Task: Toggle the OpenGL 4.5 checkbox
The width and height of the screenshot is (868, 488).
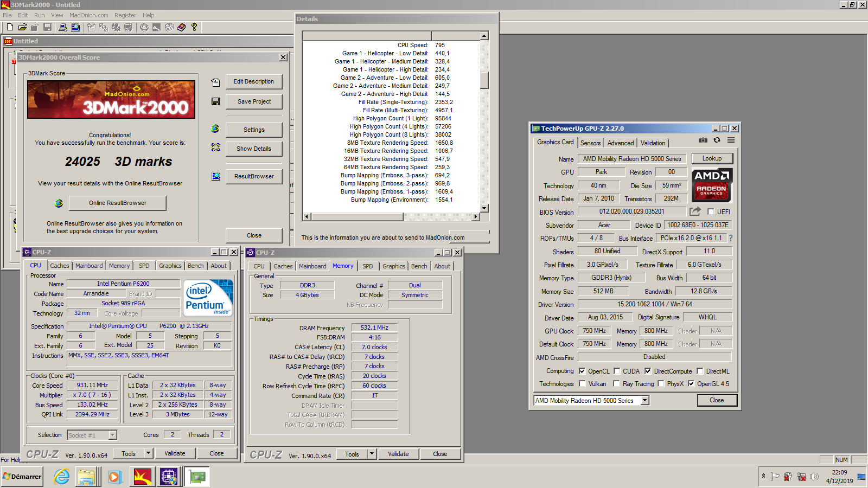Action: [x=691, y=384]
